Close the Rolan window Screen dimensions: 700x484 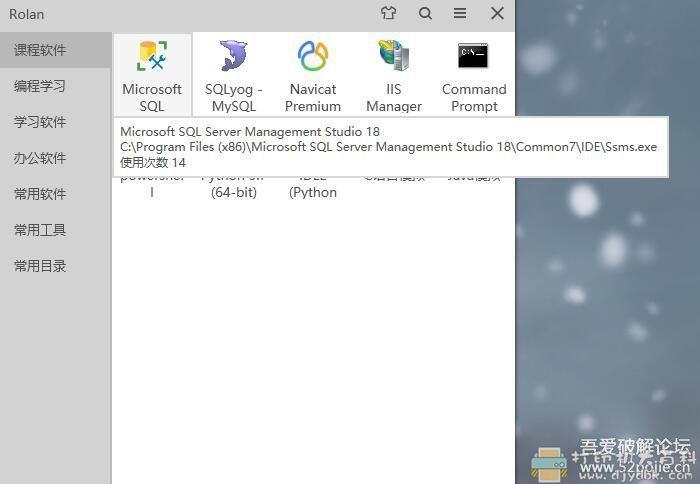497,13
